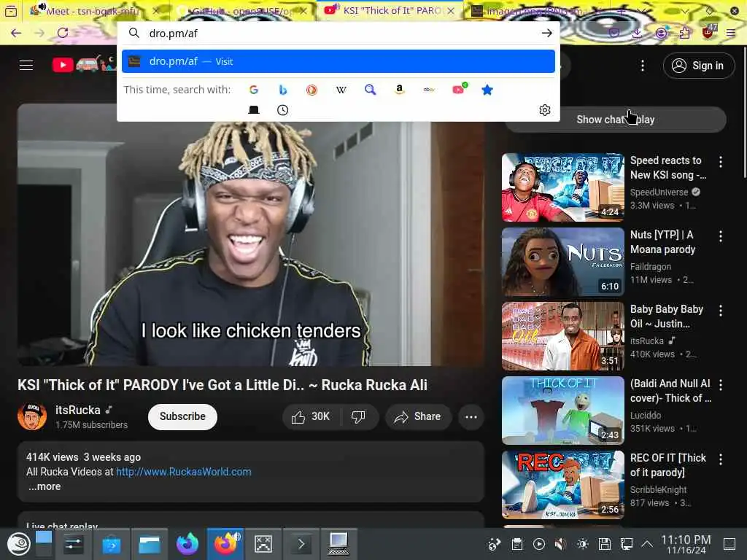
Task: Open the itsRucka channel avatar
Action: click(32, 416)
